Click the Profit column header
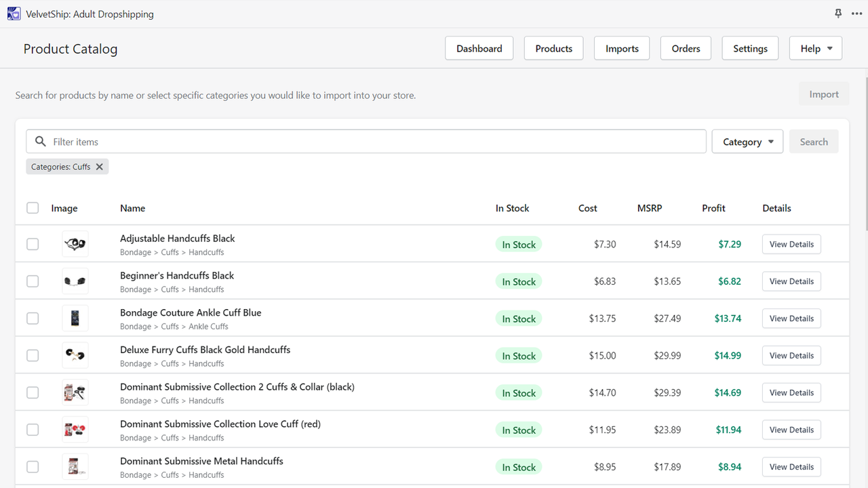 point(713,208)
